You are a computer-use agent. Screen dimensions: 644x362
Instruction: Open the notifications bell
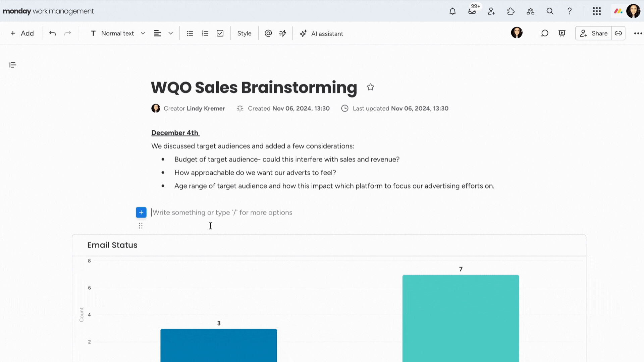pos(452,11)
